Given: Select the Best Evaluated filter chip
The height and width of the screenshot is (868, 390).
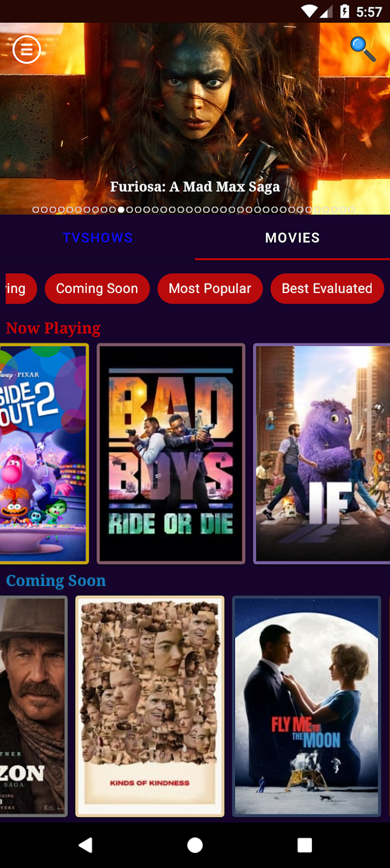Looking at the screenshot, I should pos(327,288).
